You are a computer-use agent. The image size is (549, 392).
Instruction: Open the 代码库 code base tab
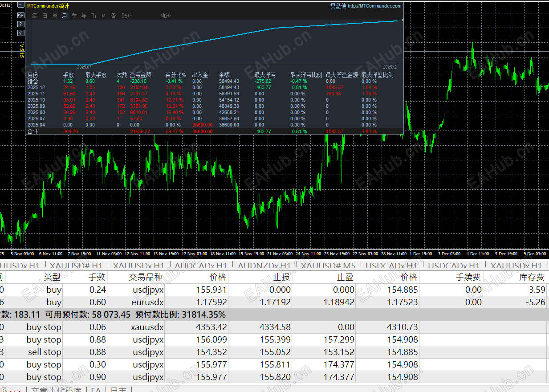(69, 389)
